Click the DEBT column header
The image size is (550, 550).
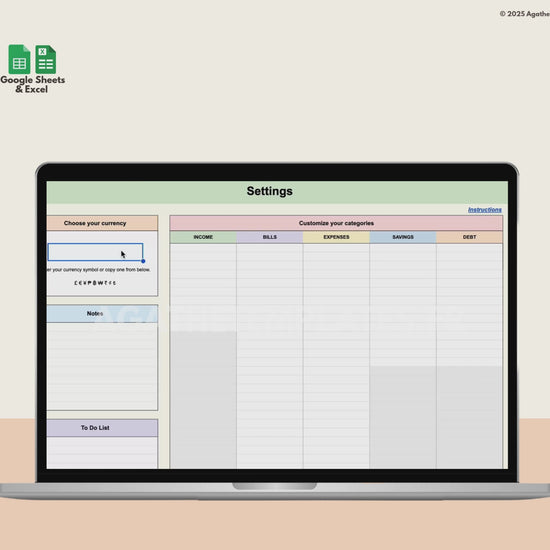[469, 237]
